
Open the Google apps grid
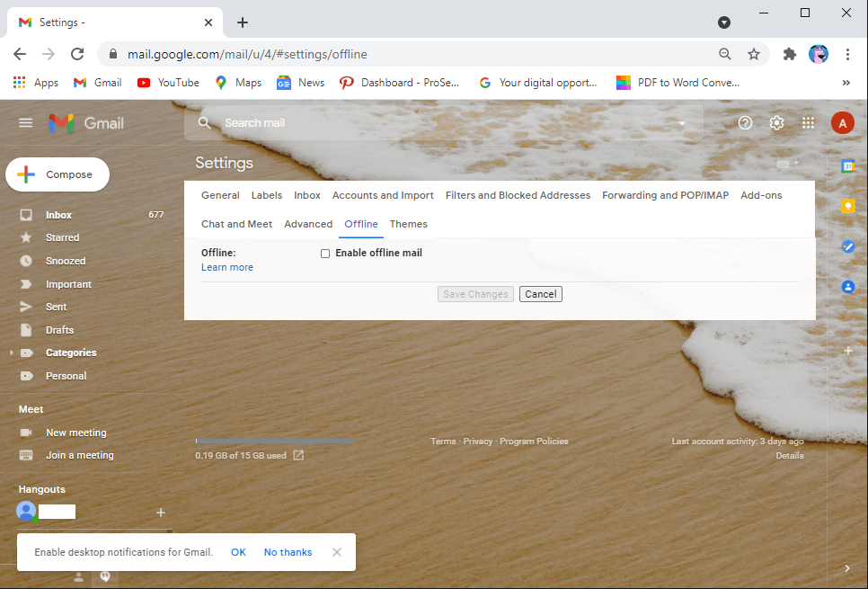coord(808,122)
